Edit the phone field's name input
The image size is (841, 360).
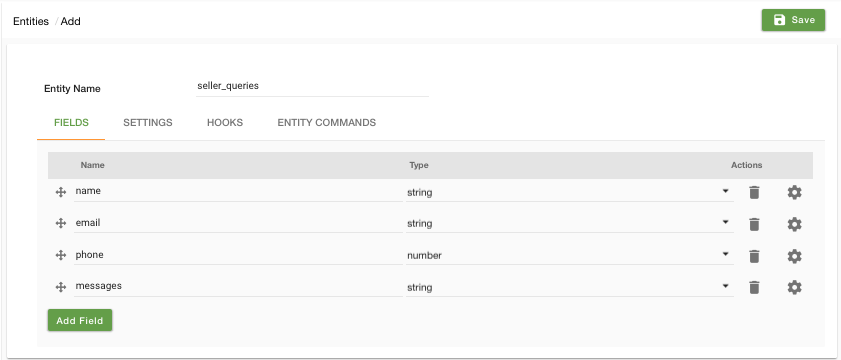(238, 255)
